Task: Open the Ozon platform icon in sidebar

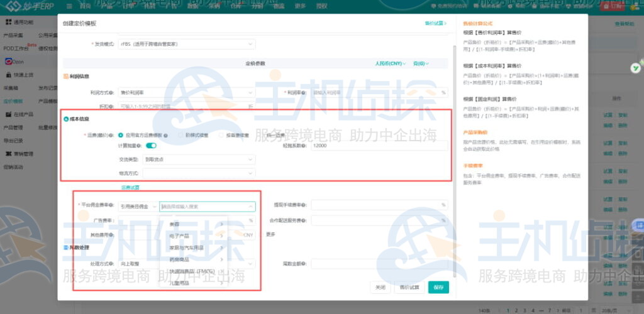Action: [x=9, y=62]
